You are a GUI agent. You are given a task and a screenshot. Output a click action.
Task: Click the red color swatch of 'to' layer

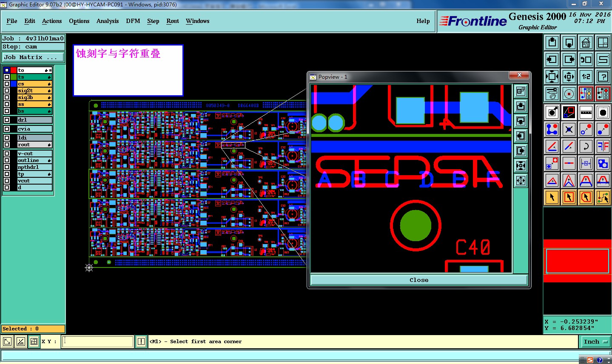pyautogui.click(x=14, y=70)
